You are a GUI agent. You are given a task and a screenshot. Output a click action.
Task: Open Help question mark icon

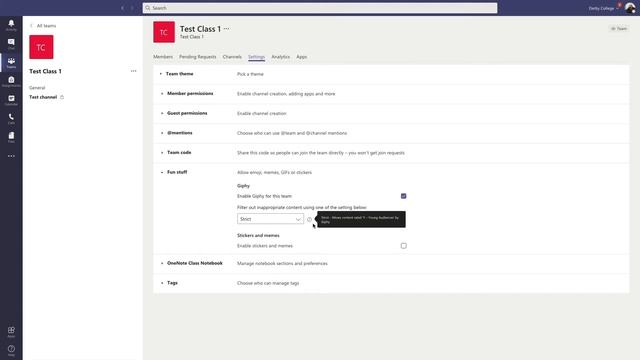click(11, 350)
